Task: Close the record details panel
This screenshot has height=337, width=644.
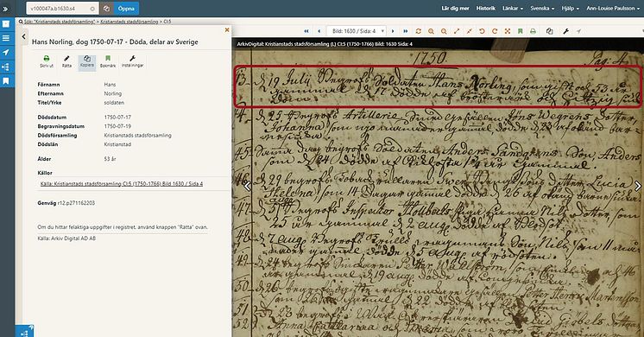Action: coord(227,30)
